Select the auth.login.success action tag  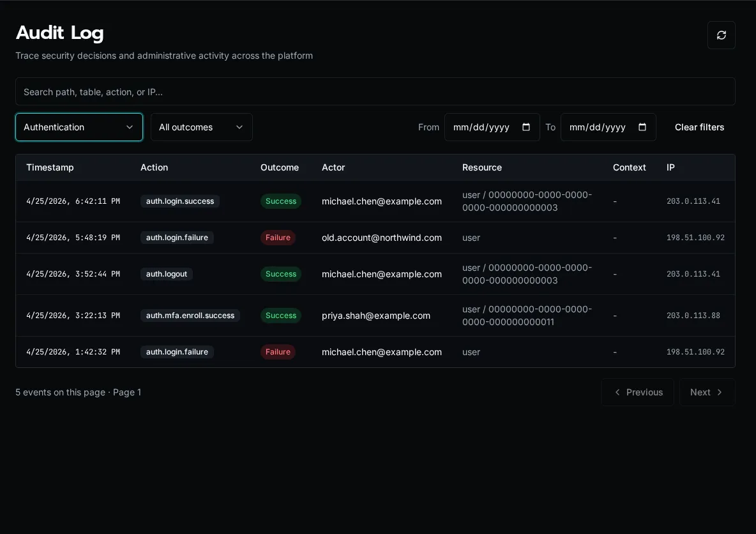[180, 201]
